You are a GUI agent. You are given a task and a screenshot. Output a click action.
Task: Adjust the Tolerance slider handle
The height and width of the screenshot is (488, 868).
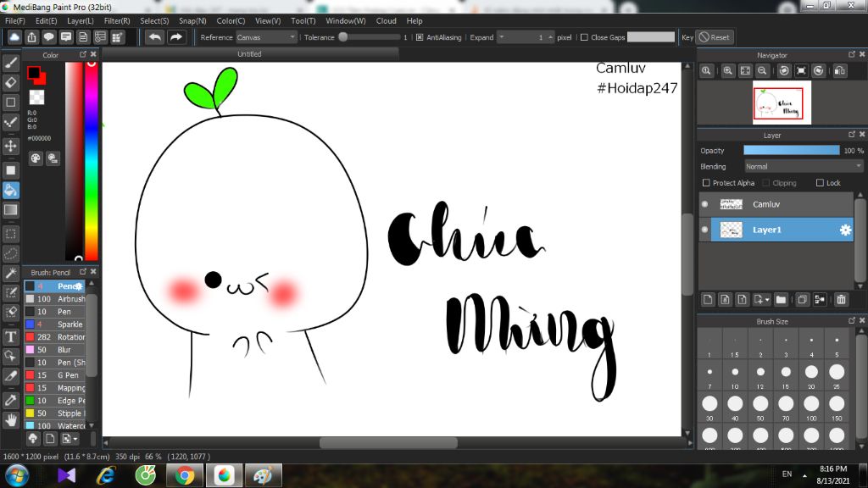343,37
